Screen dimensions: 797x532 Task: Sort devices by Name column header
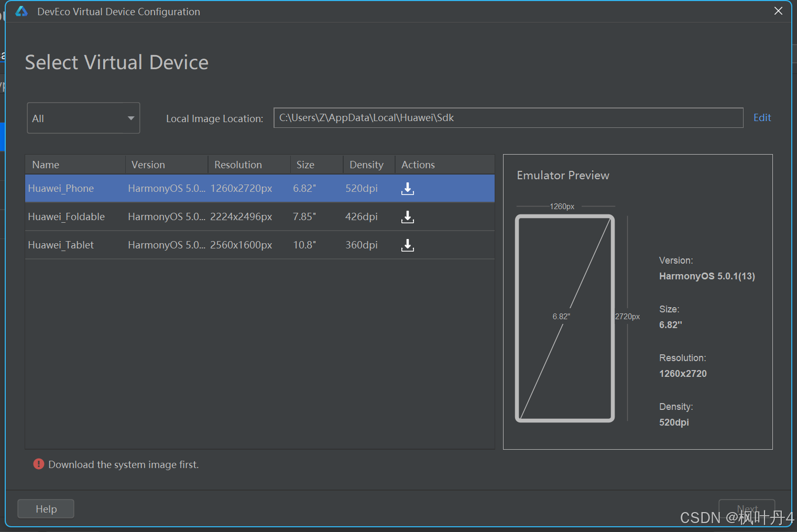pyautogui.click(x=46, y=165)
